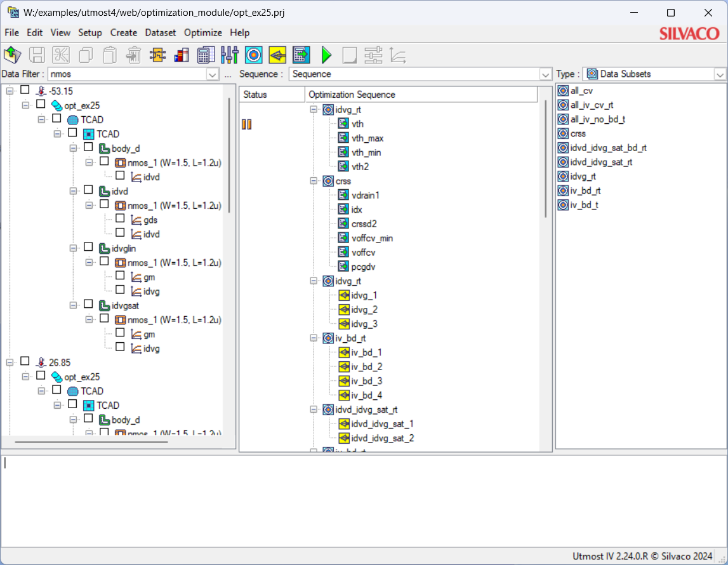Click the calculator with grid toolbar icon
728x565 pixels.
tap(206, 55)
